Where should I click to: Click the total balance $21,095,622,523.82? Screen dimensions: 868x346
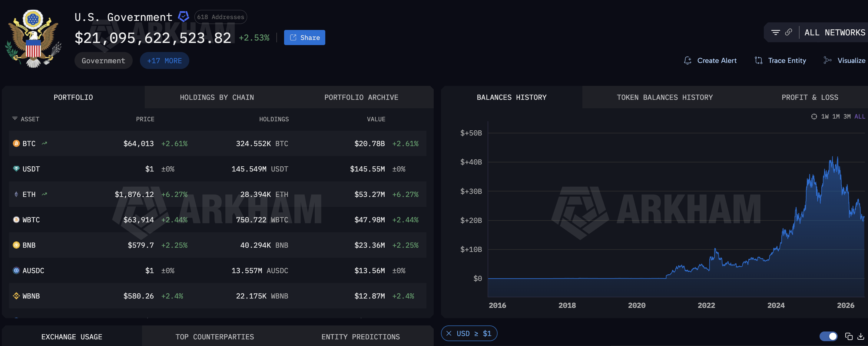coord(153,38)
